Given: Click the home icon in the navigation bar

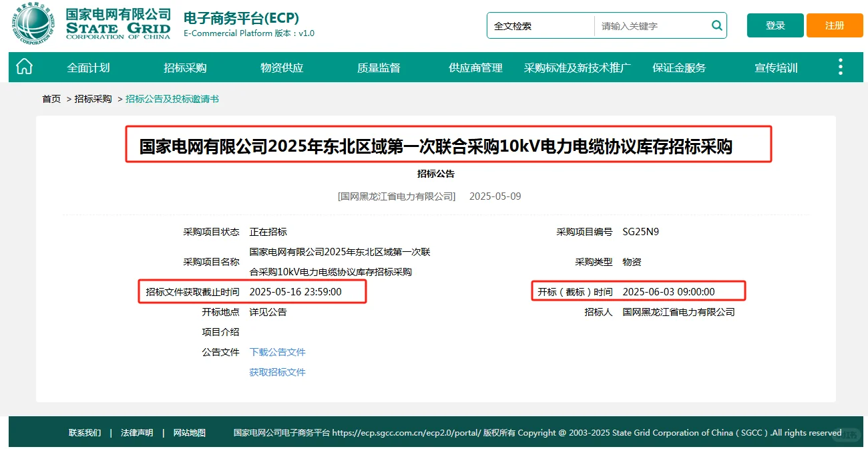Looking at the screenshot, I should click(x=24, y=67).
